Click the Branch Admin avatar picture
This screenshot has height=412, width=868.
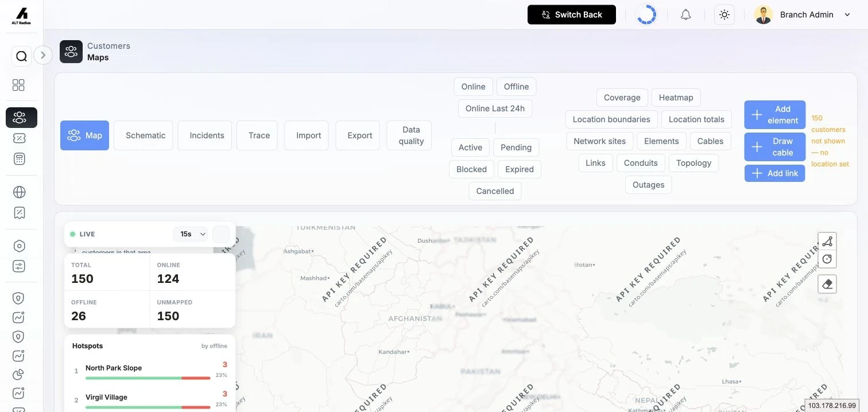pyautogui.click(x=764, y=15)
